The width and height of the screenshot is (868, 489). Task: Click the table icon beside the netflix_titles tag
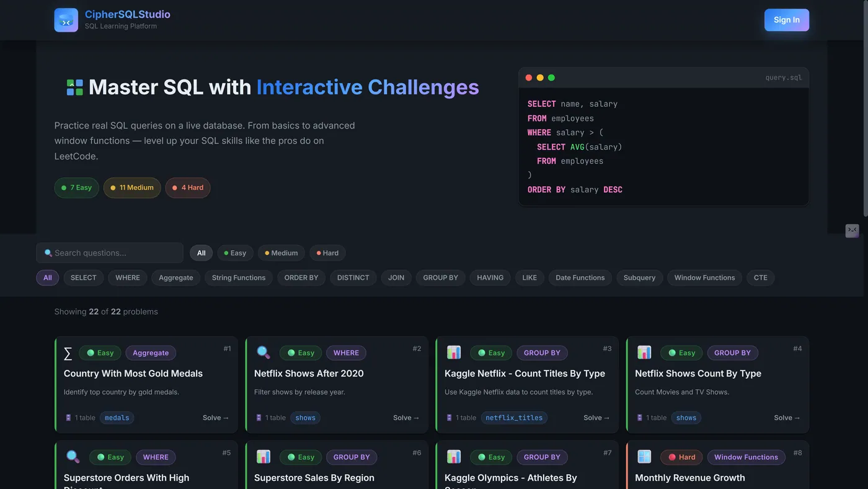[449, 418]
